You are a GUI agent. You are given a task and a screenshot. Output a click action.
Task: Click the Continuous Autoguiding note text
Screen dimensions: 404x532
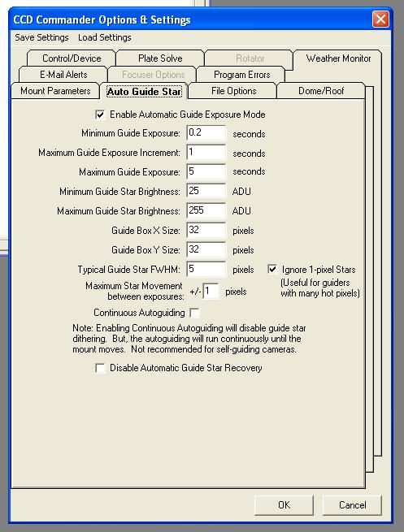coord(189,339)
